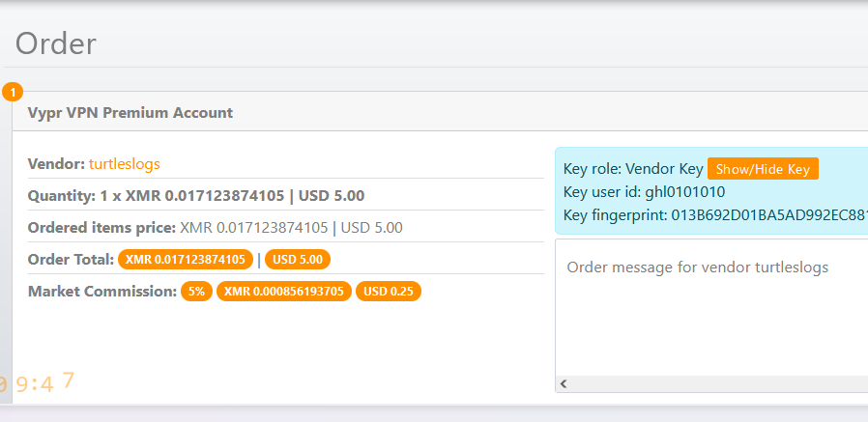Click the Vypr VPN Premium Account title
Viewport: 868px width, 422px height.
click(x=130, y=112)
